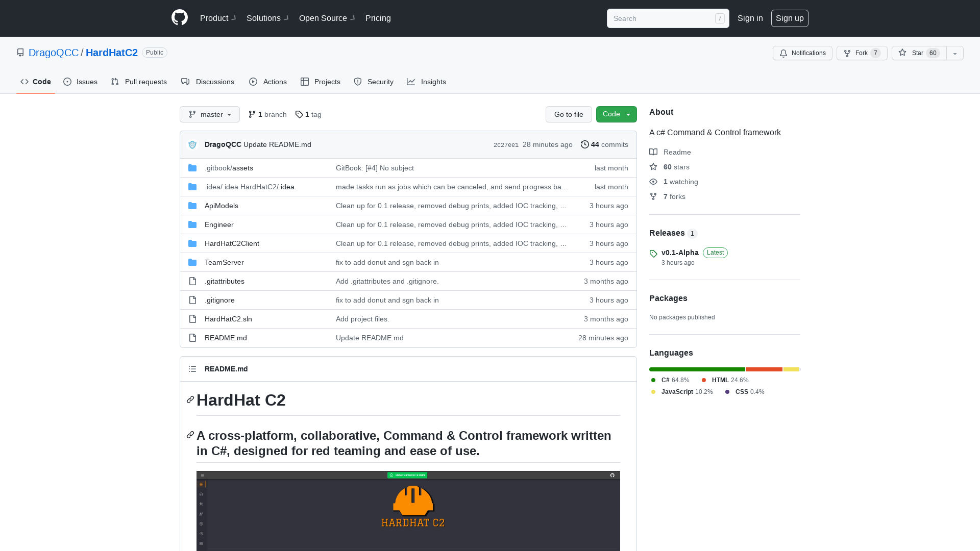Screen dimensions: 980x551
Task: Click the HardHatC2Client folder
Action: click(x=232, y=243)
